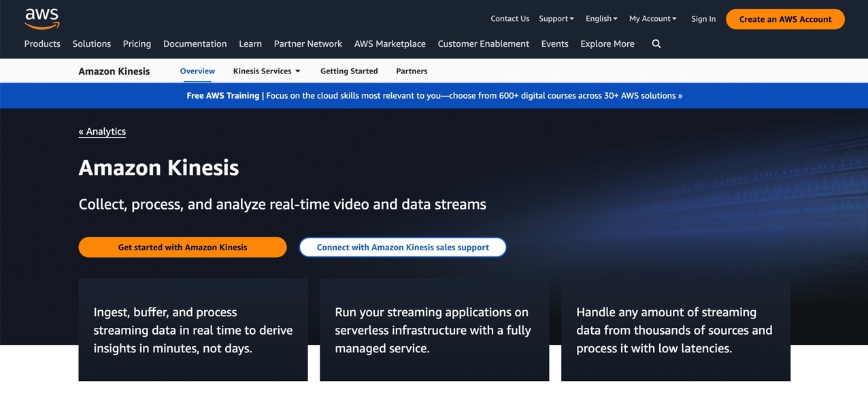The image size is (868, 419).
Task: Click the "Run your streaming applications" card
Action: pos(434,330)
